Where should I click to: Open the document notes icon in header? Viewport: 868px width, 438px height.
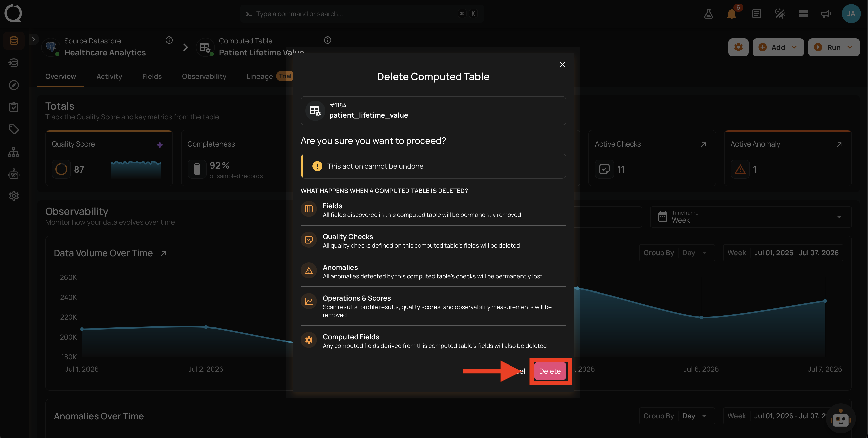(x=756, y=14)
